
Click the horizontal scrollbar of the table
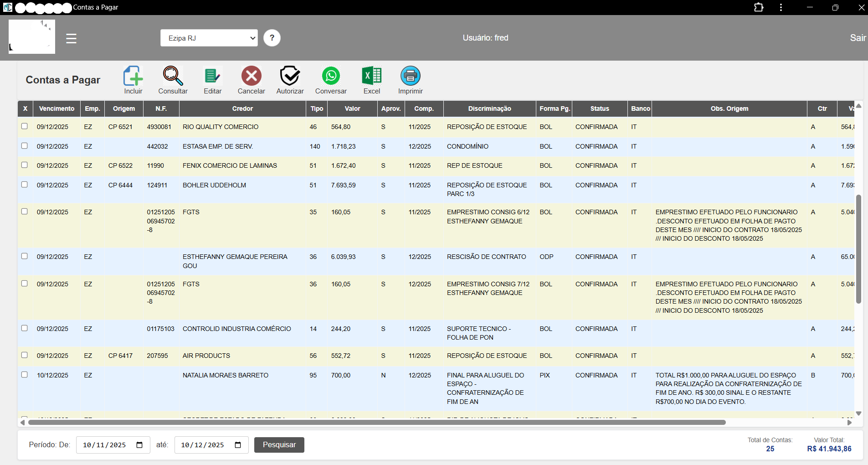coord(376,423)
